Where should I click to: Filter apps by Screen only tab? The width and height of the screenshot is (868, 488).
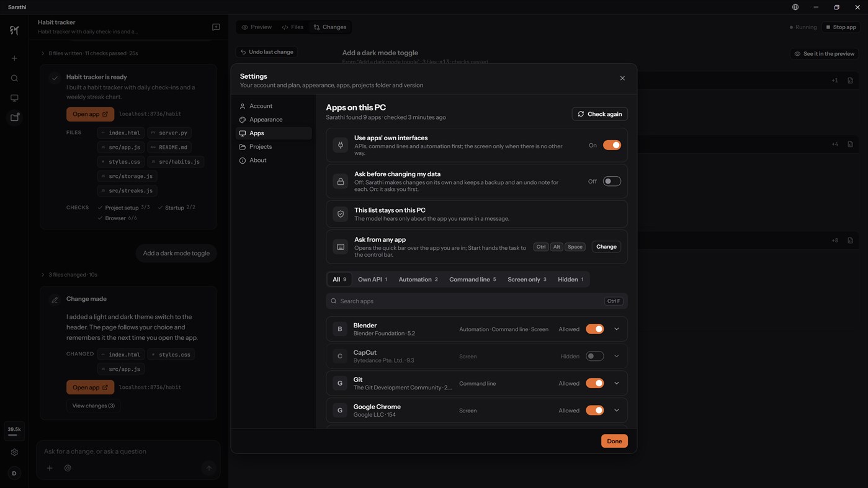pos(527,280)
